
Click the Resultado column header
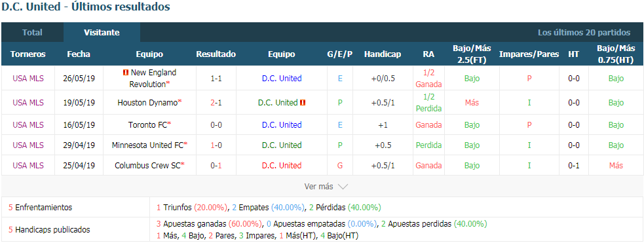216,54
